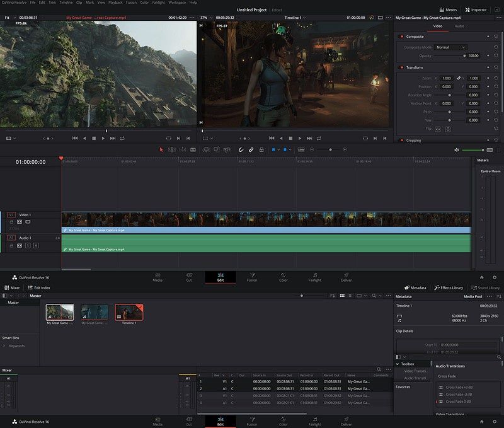504x428 pixels.
Task: Click the Overwrite Clip toolbar icon
Action: 217,150
